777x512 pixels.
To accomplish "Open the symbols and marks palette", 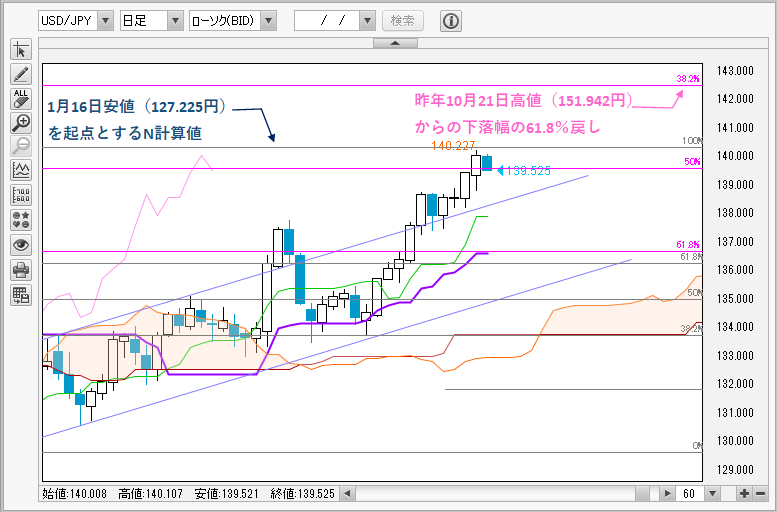I will click(21, 221).
